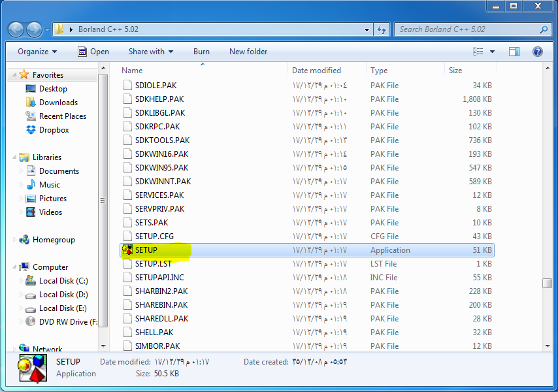The image size is (558, 392).
Task: Select the SDKLIBGL.PAK file
Action: [160, 113]
